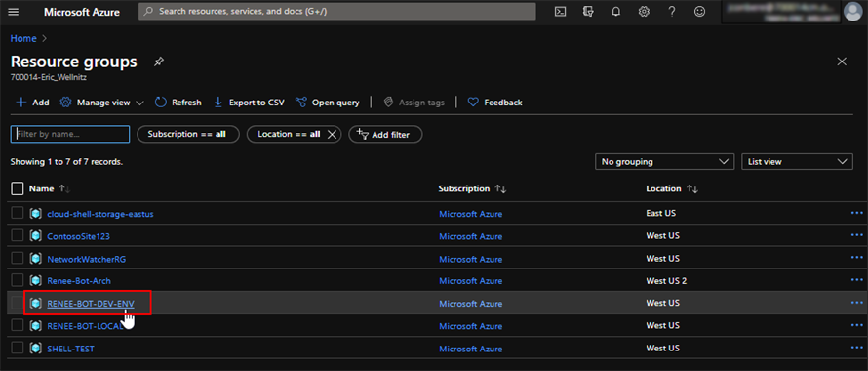Open the List view dropdown

pos(797,162)
